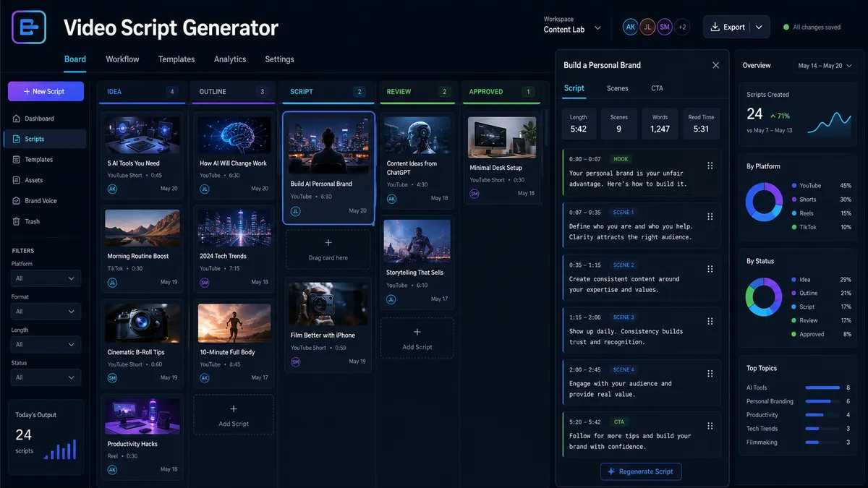Open drag handle menu for HOOK segment
Image resolution: width=868 pixels, height=488 pixels.
pyautogui.click(x=710, y=166)
